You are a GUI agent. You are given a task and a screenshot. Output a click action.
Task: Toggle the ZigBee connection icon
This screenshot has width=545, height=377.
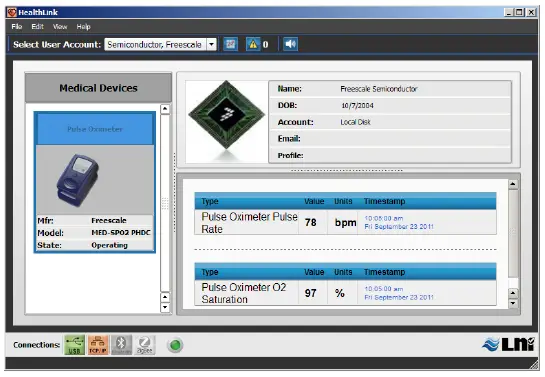click(x=145, y=345)
